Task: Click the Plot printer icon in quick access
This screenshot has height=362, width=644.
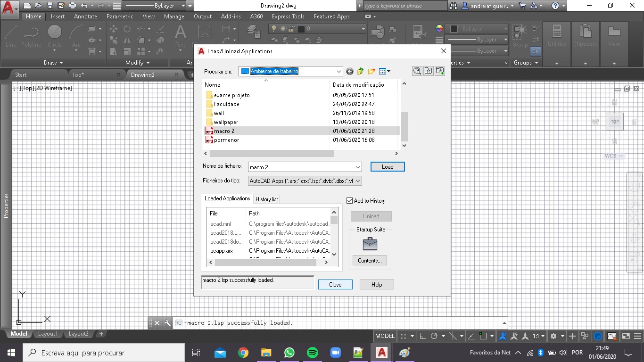Action: coord(73,6)
